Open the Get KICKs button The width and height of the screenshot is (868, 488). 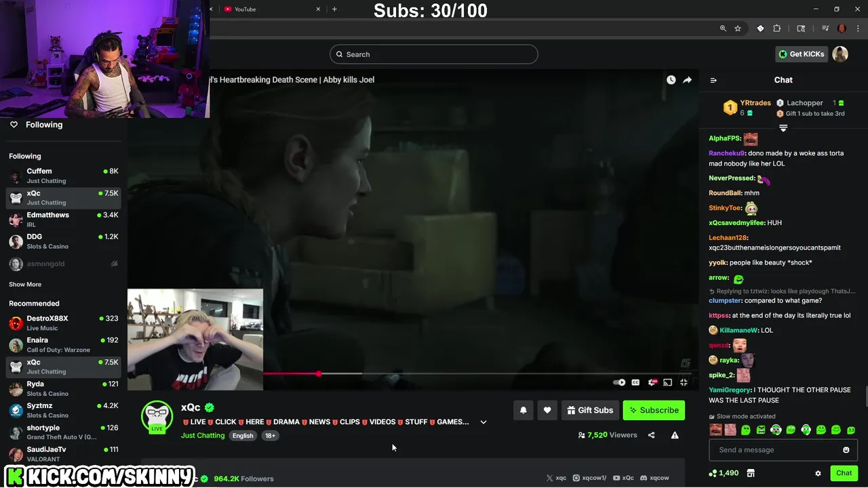click(x=802, y=54)
